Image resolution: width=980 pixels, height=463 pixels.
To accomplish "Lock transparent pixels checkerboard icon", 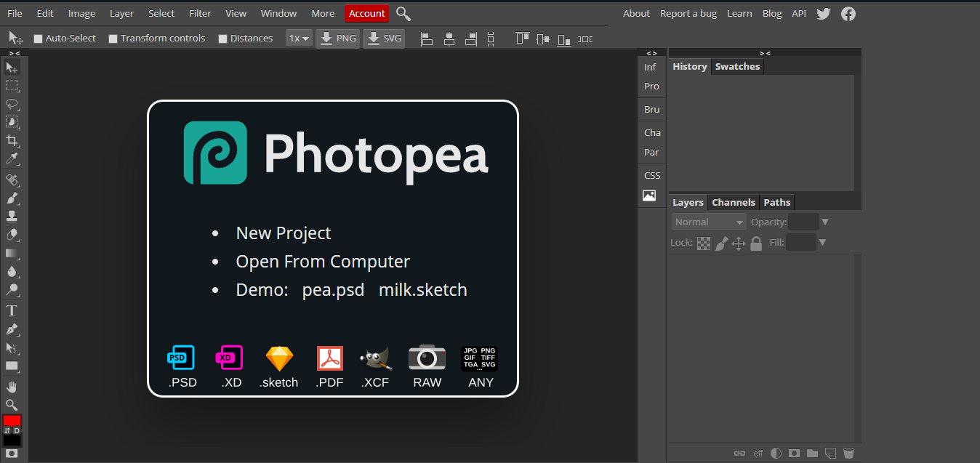I will (x=704, y=243).
